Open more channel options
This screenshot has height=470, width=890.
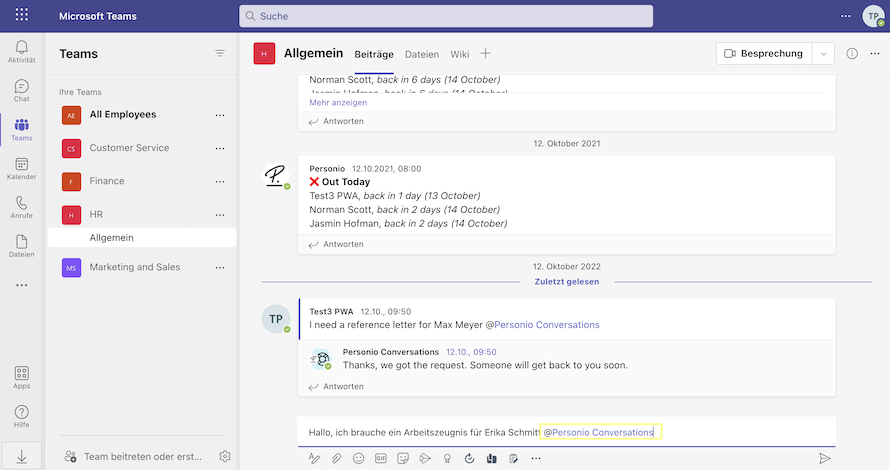click(x=875, y=53)
